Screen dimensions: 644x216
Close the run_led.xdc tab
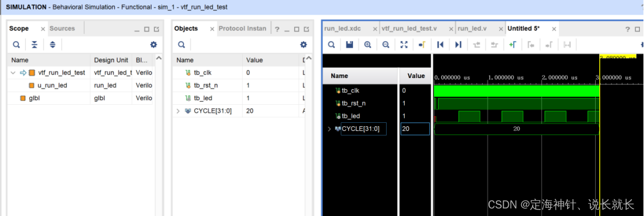374,29
